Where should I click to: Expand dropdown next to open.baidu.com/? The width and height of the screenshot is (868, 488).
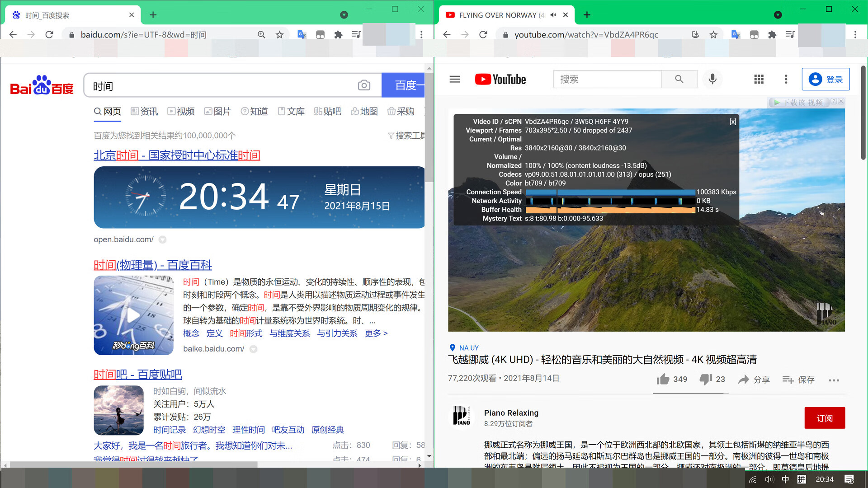163,239
